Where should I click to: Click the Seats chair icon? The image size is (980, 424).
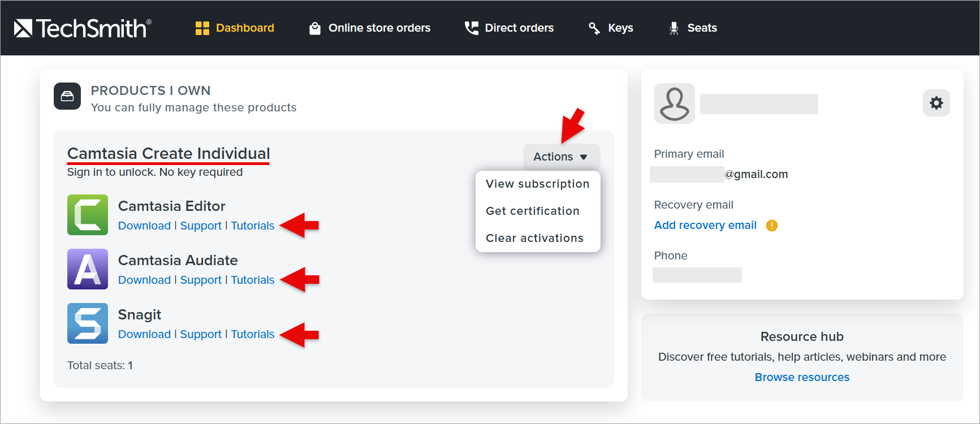(x=674, y=28)
